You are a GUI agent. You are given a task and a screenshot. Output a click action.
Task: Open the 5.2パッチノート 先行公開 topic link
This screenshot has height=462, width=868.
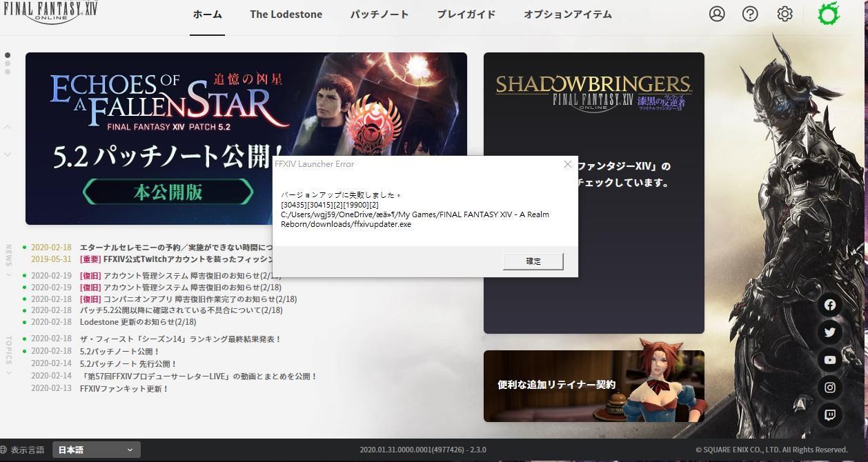pos(128,363)
